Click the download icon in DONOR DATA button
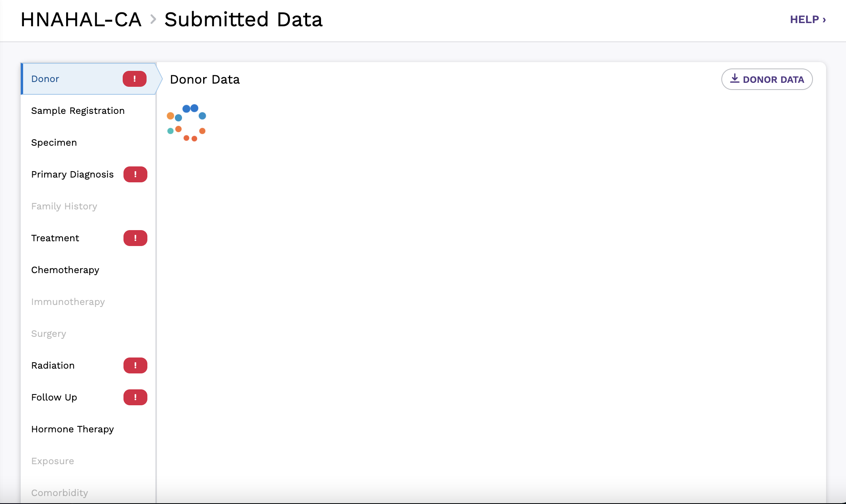Screen dimensions: 846x504 (x=734, y=78)
